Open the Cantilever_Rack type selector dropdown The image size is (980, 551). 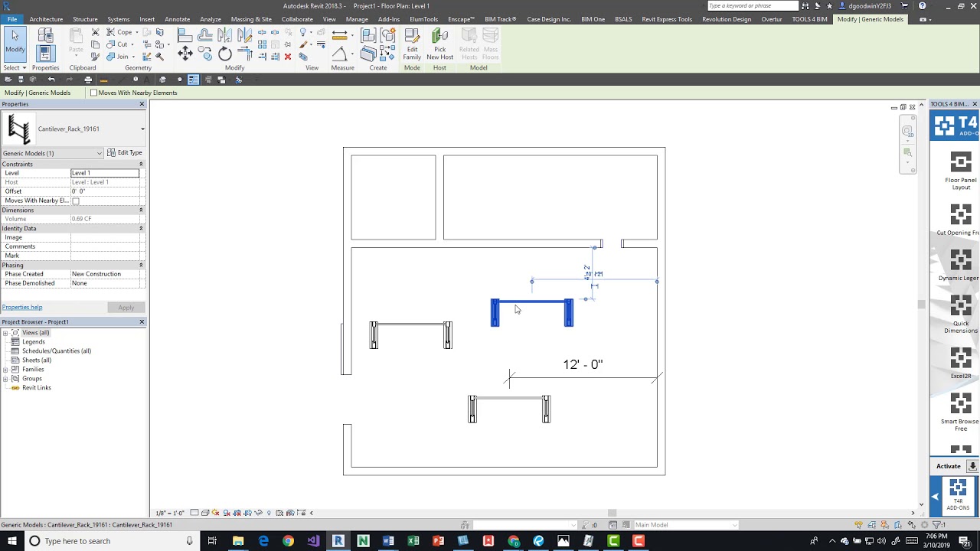(x=142, y=129)
